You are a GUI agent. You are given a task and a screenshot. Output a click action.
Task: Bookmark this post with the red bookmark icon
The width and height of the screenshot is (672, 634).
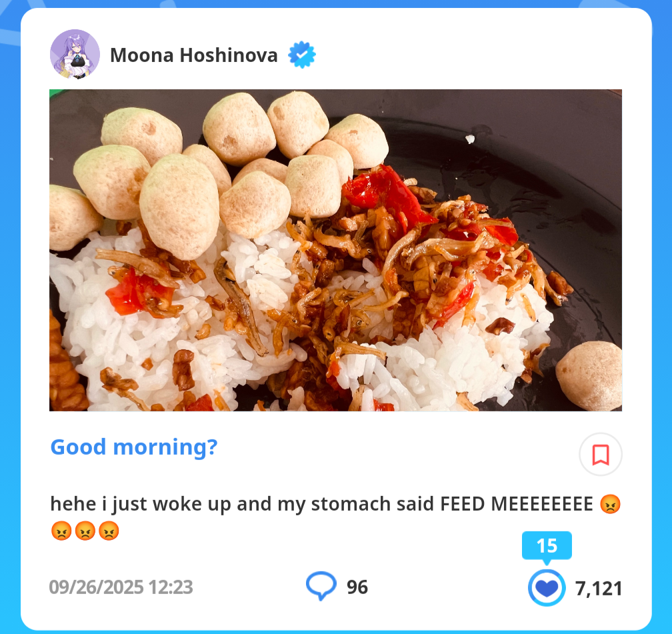tap(601, 455)
